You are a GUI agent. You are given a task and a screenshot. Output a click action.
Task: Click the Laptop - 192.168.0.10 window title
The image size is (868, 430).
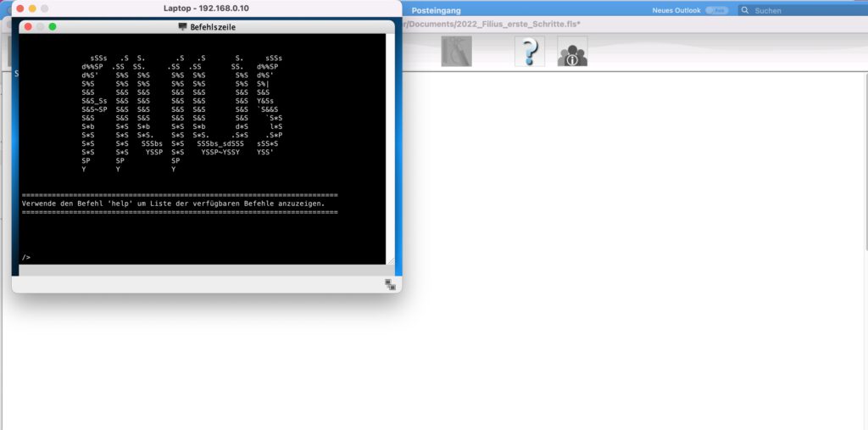[x=207, y=8]
